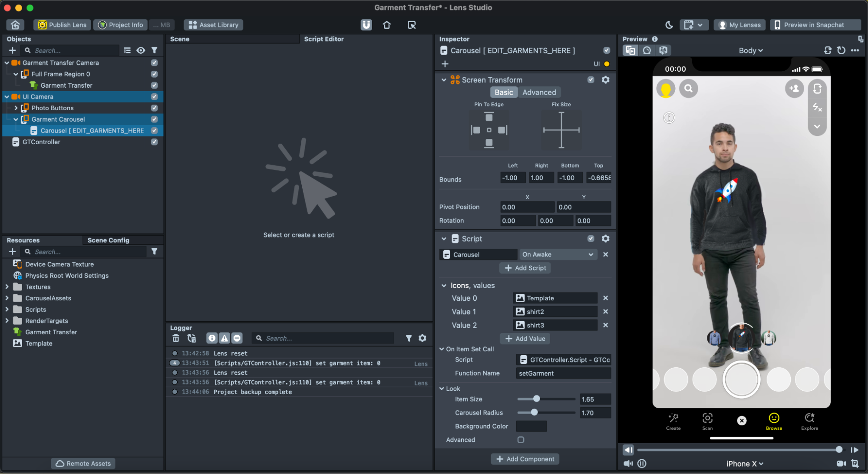The width and height of the screenshot is (868, 474).
Task: Toggle GTController object visibility checkbox
Action: coord(154,142)
